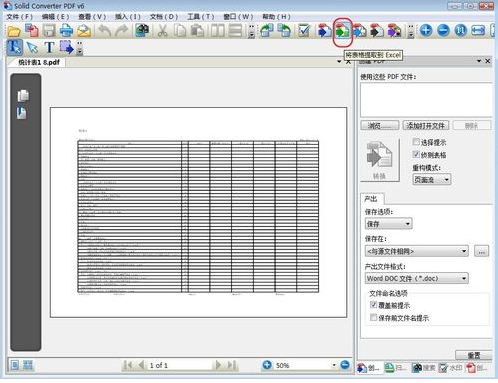Go to next page arrow
498x383 pixels.
coord(218,365)
